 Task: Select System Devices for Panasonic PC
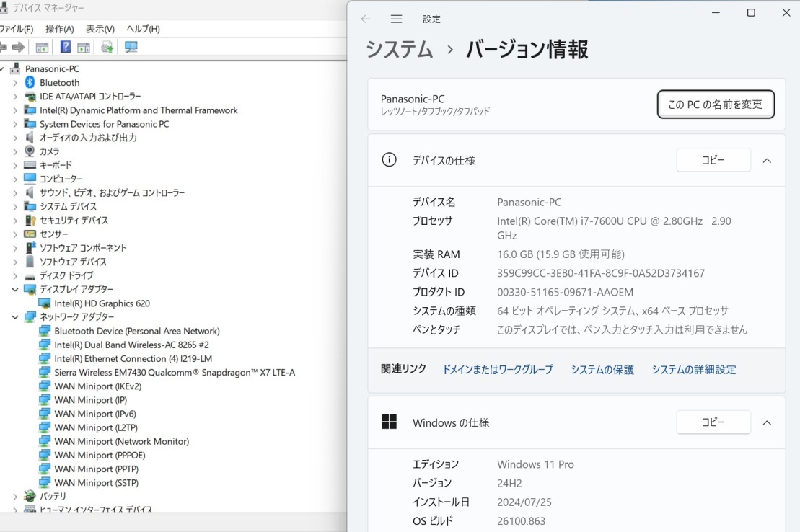tap(104, 124)
